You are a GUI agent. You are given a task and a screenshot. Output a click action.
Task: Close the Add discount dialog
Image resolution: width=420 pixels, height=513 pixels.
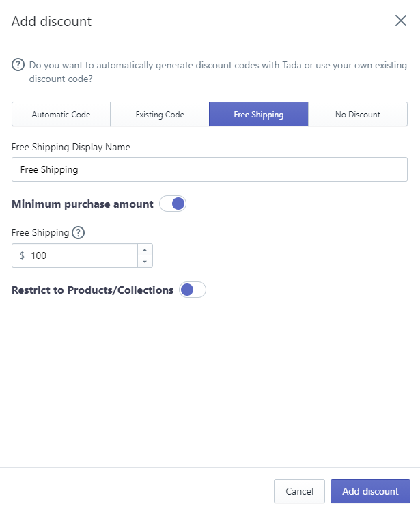[x=400, y=20]
